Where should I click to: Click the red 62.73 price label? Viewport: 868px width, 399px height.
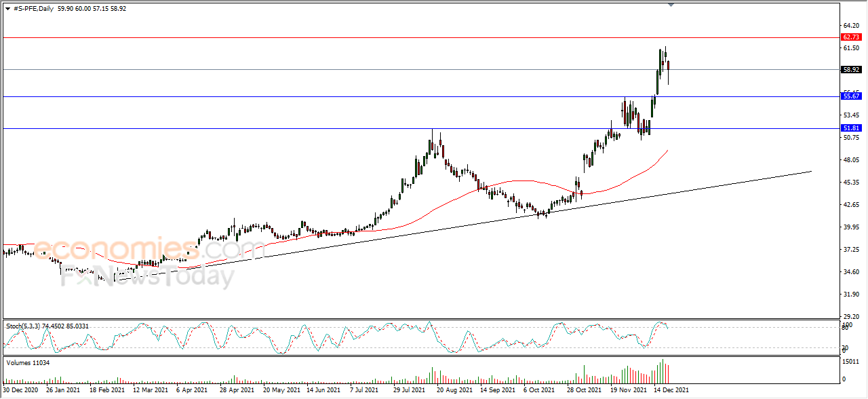tap(851, 37)
